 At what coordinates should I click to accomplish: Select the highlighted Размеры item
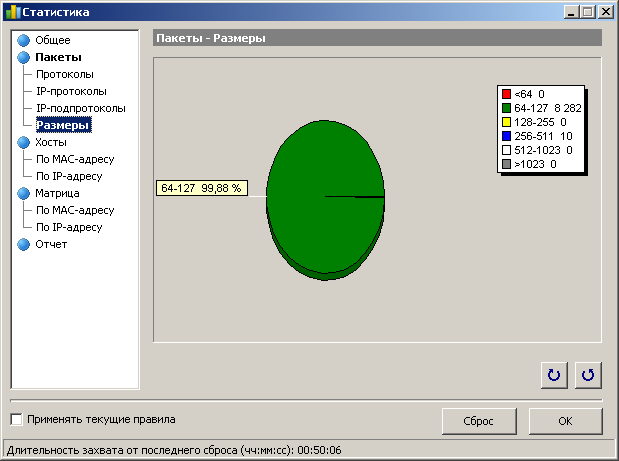pos(64,125)
